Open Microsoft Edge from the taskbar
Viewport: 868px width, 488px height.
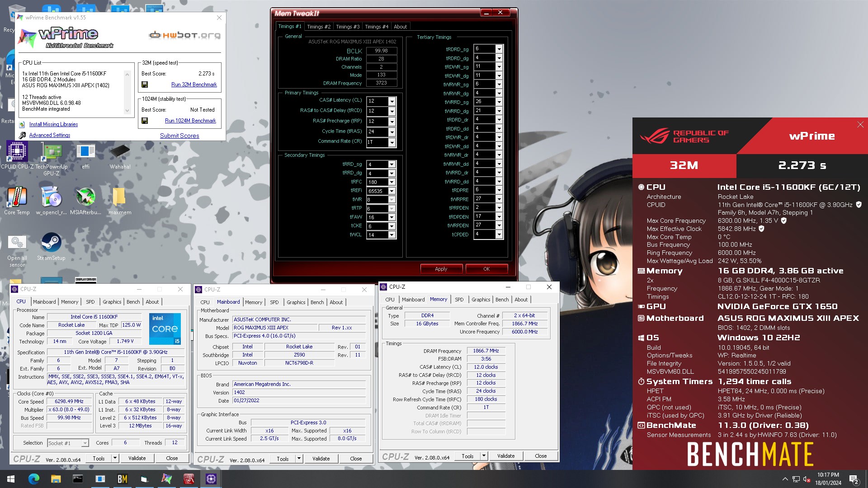[33, 479]
